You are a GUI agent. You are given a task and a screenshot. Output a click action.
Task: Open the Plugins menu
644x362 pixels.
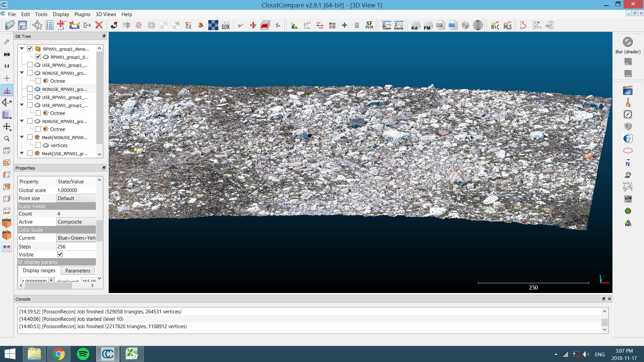82,14
